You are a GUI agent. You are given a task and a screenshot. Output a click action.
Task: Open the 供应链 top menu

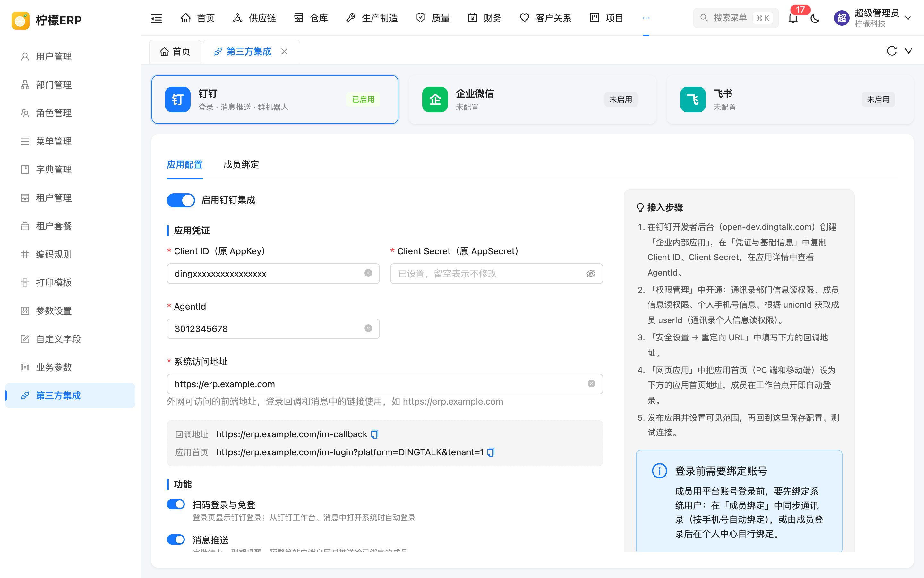tap(254, 18)
